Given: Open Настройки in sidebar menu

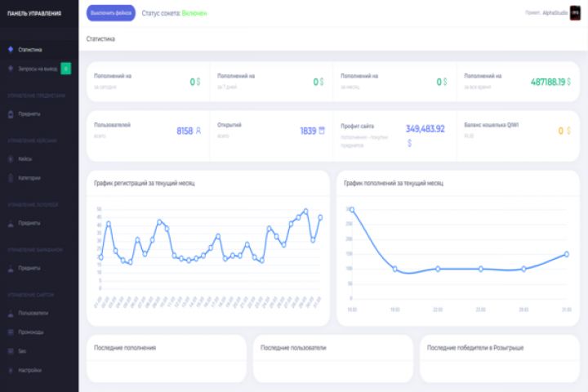Looking at the screenshot, I should pyautogui.click(x=39, y=370).
